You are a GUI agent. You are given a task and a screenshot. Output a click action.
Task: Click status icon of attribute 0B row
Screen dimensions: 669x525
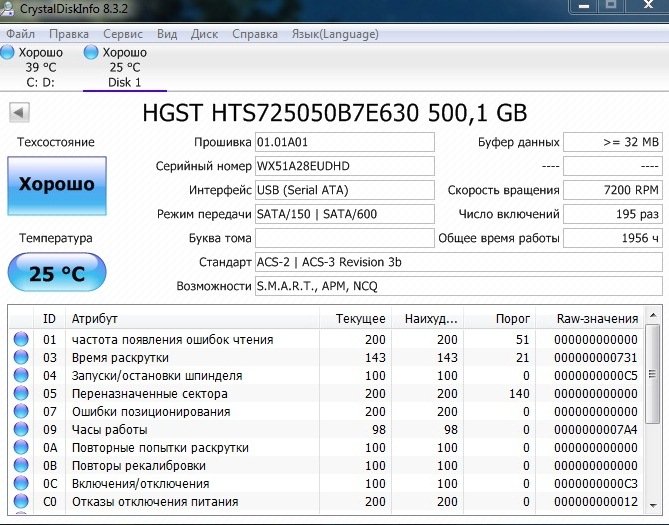pyautogui.click(x=21, y=465)
